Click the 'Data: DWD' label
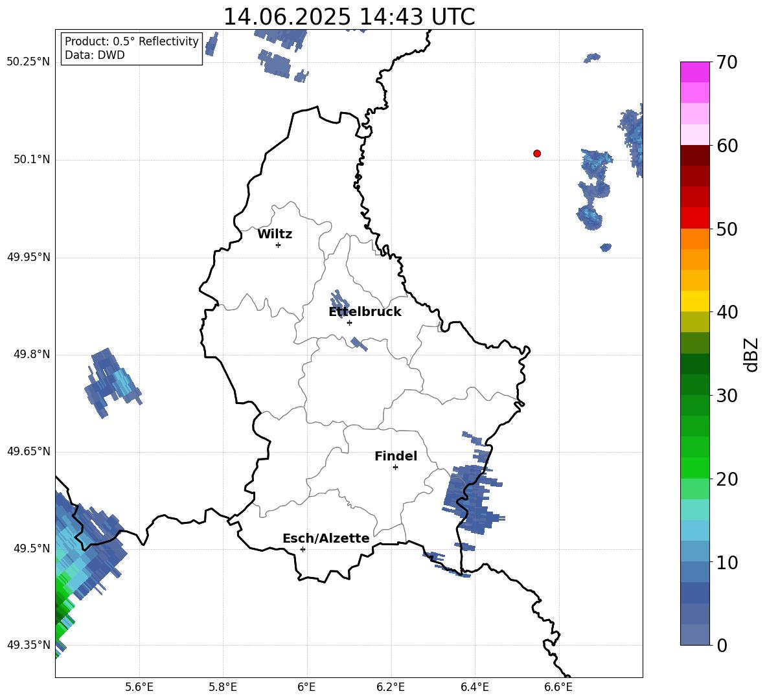Screen dimensions: 767x700 [x=95, y=55]
